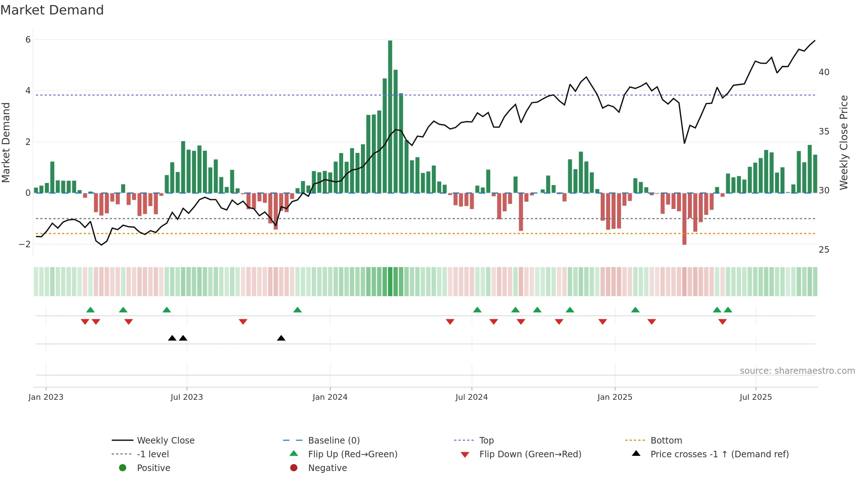Click the -1 level legend label
This screenshot has width=868, height=488.
pyautogui.click(x=153, y=454)
